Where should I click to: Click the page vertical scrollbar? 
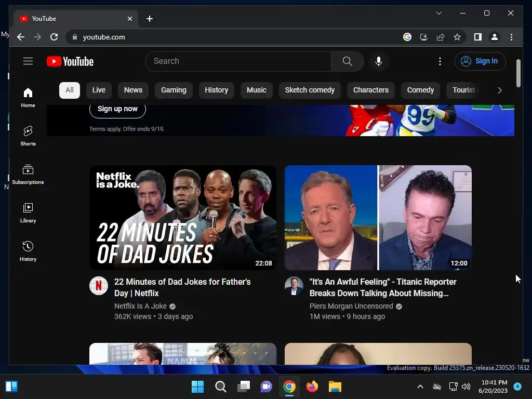(x=518, y=73)
